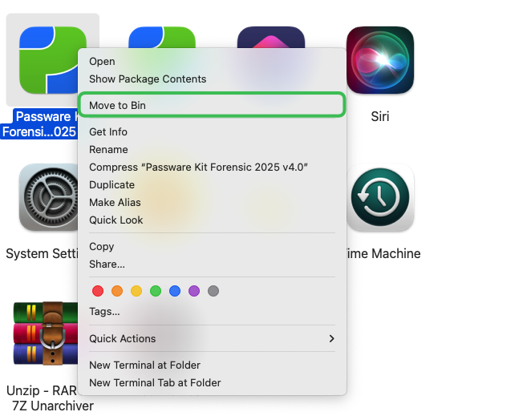
Task: Apply the green tag color
Action: click(156, 291)
